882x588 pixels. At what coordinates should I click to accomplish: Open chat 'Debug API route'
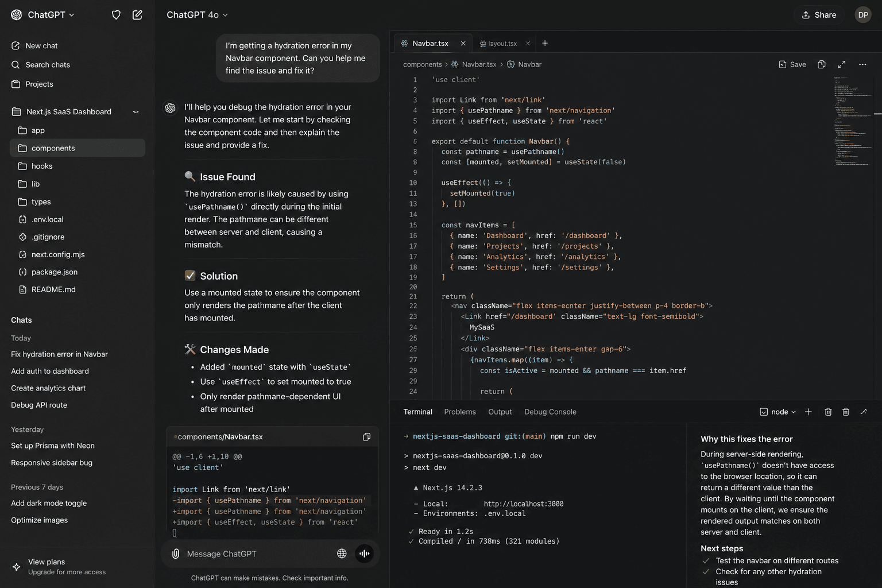pyautogui.click(x=39, y=405)
